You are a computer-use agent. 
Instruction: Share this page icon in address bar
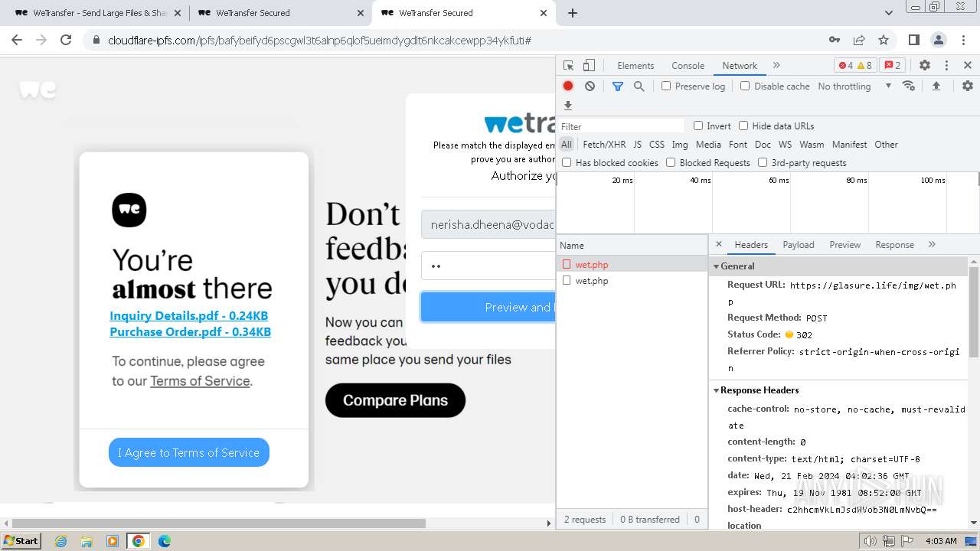[859, 40]
